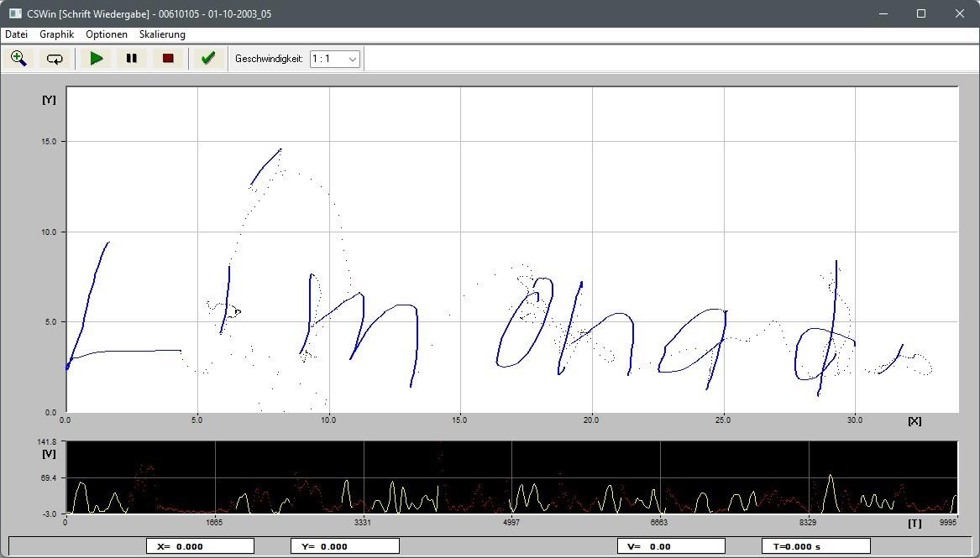This screenshot has height=558, width=980.
Task: Click the loop replay icon
Action: pyautogui.click(x=55, y=59)
